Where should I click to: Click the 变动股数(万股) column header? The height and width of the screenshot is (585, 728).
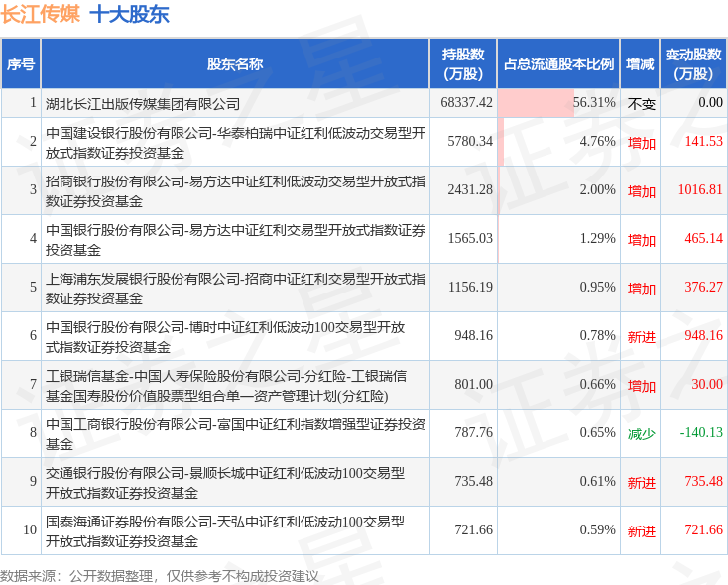tap(693, 64)
